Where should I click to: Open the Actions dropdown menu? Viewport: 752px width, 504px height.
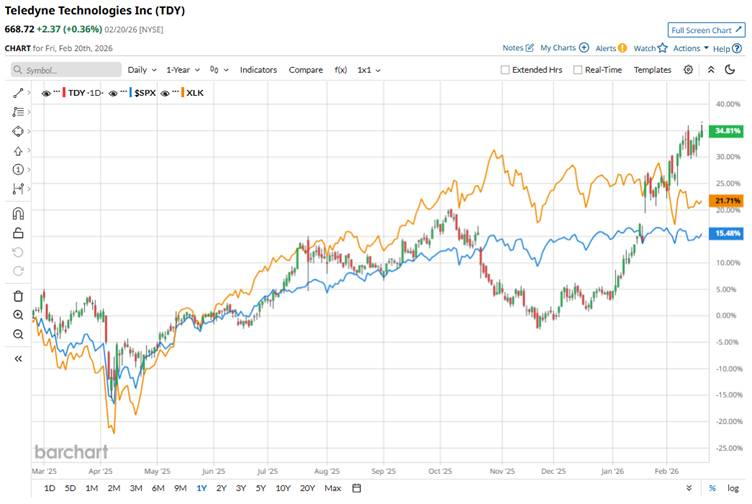point(690,48)
